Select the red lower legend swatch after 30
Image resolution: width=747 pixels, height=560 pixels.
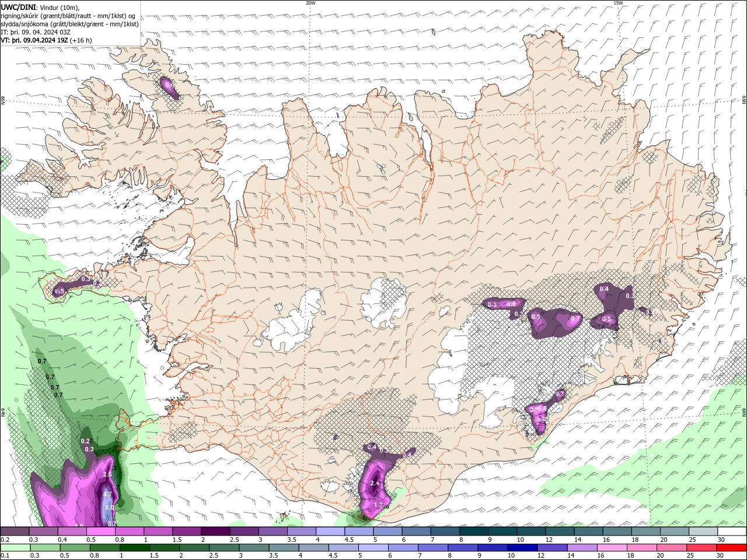732,548
